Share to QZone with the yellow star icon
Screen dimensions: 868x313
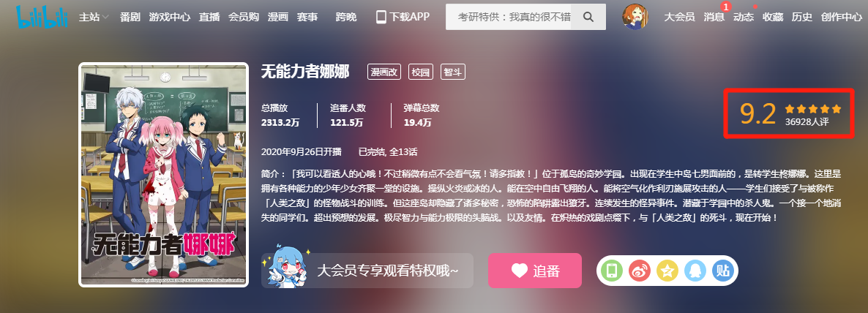667,271
